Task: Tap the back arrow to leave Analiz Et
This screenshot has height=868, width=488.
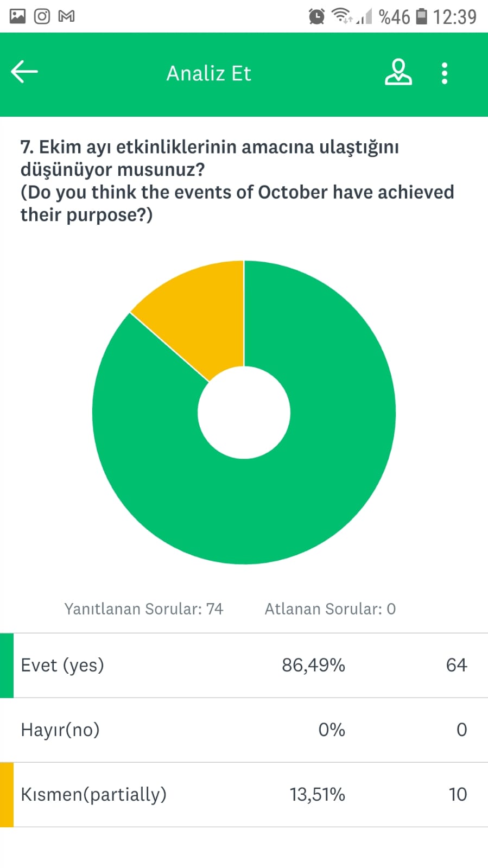Action: 24,71
